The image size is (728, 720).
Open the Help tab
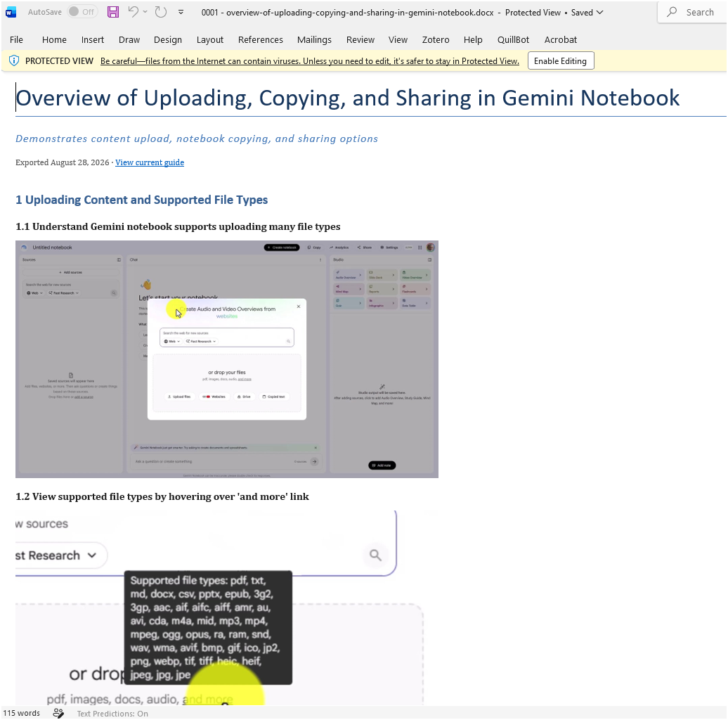[473, 40]
